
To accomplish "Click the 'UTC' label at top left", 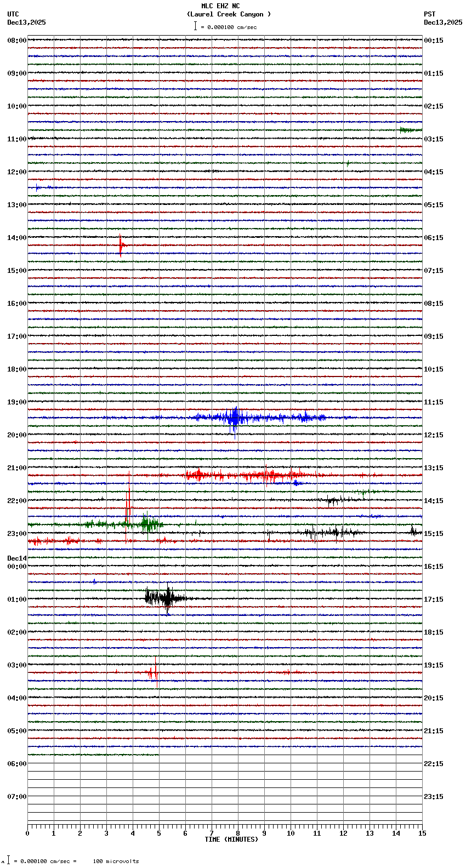I will (x=13, y=14).
